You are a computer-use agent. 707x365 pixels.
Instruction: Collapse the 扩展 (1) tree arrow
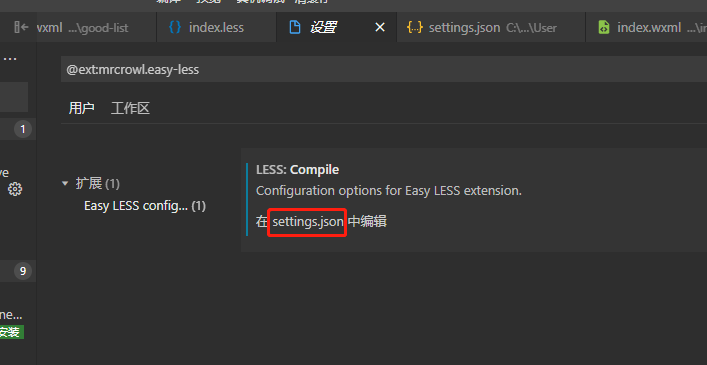[x=65, y=183]
